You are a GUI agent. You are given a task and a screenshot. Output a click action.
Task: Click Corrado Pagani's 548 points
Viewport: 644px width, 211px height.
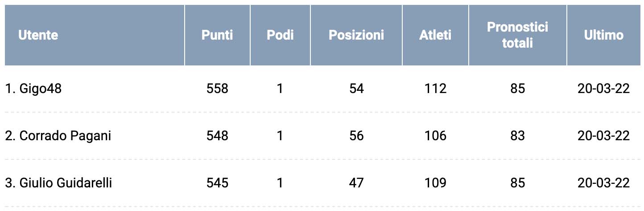pos(217,136)
